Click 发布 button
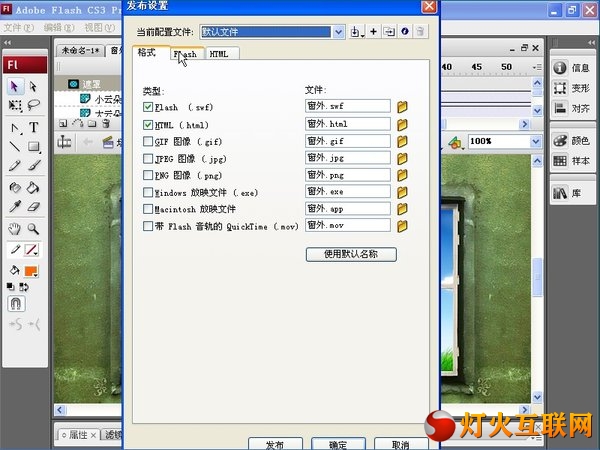The height and width of the screenshot is (450, 600). [x=276, y=444]
